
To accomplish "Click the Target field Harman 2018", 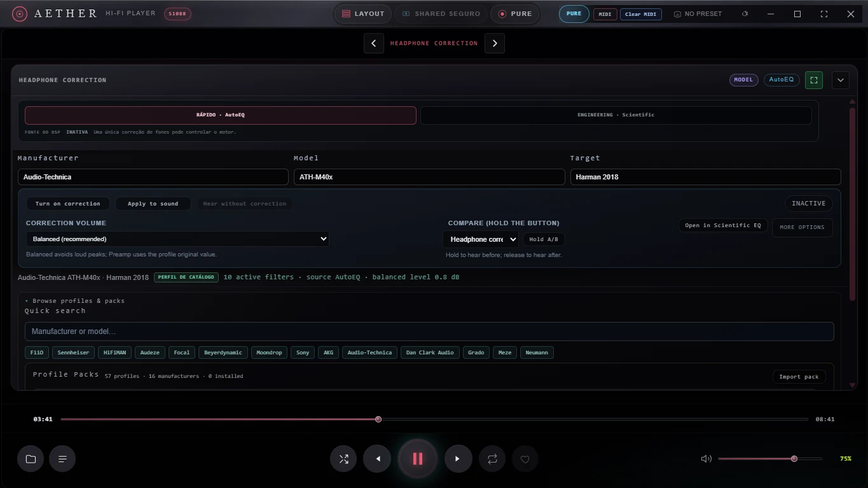I will click(x=705, y=177).
